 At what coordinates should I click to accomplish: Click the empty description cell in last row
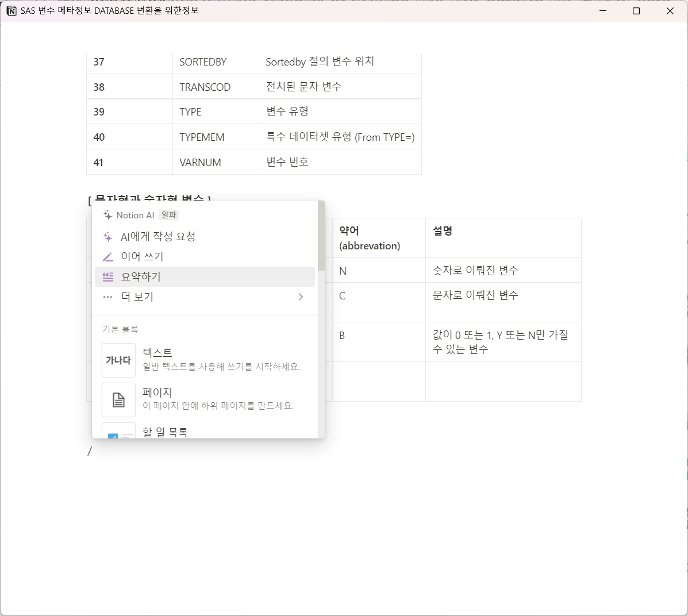(x=503, y=382)
